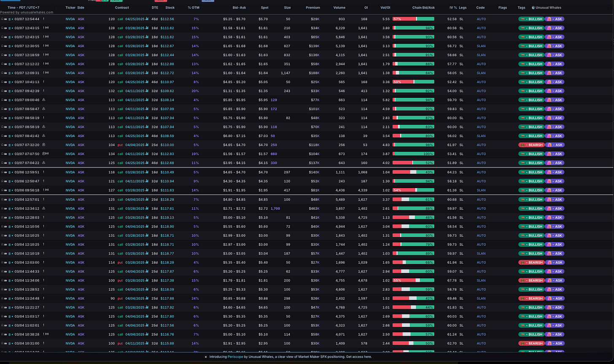The image size is (614, 364).
Task: Sort by the Vol/OI column header
Action: point(385,8)
